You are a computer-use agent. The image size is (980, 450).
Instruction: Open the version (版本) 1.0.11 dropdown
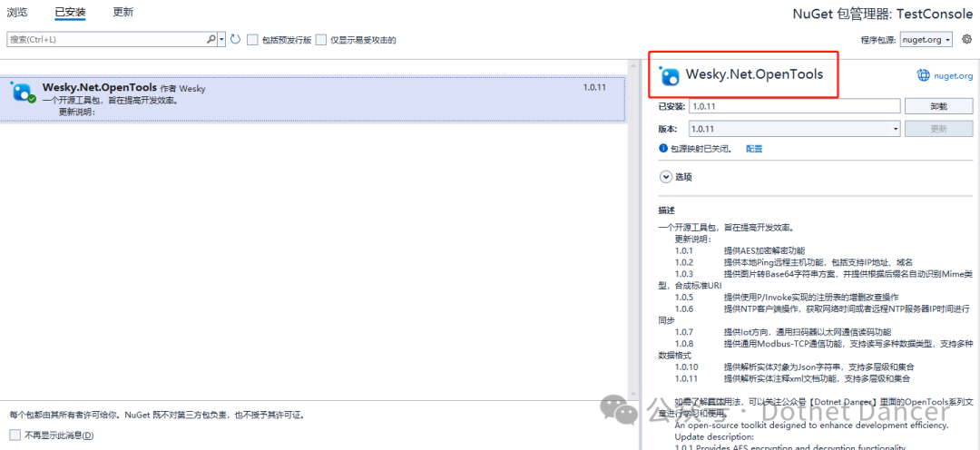tap(794, 129)
